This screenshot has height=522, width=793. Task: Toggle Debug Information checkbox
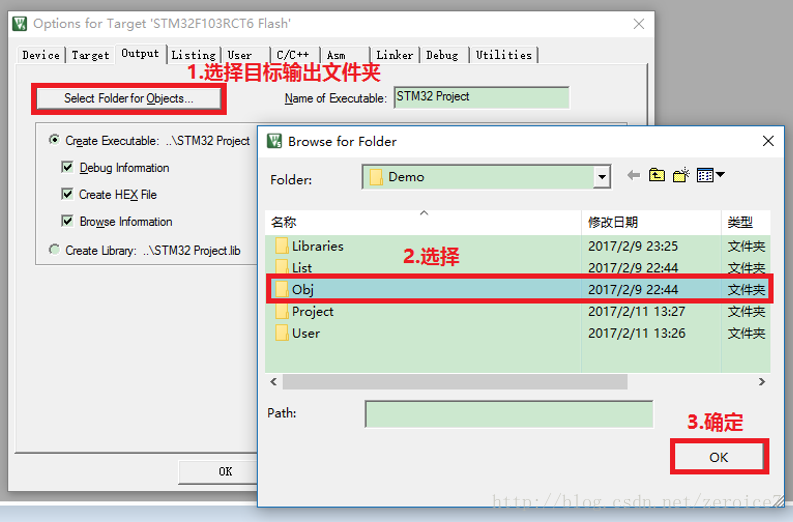[67, 167]
